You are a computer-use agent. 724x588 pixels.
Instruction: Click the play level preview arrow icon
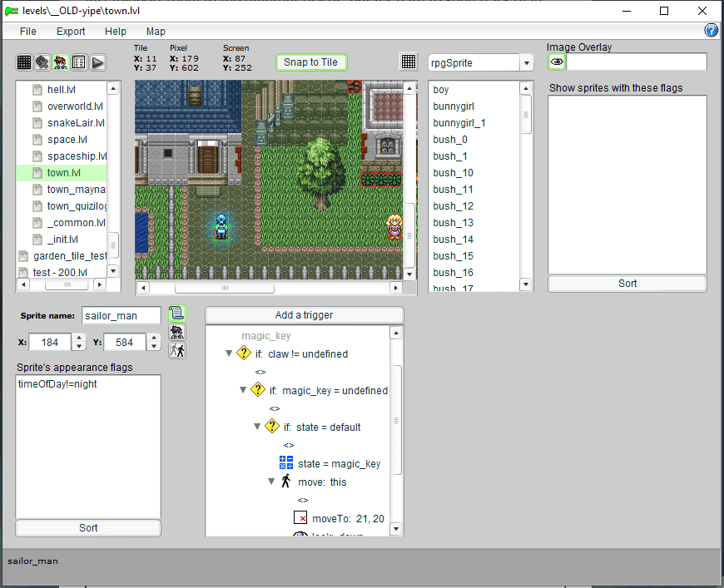[97, 62]
